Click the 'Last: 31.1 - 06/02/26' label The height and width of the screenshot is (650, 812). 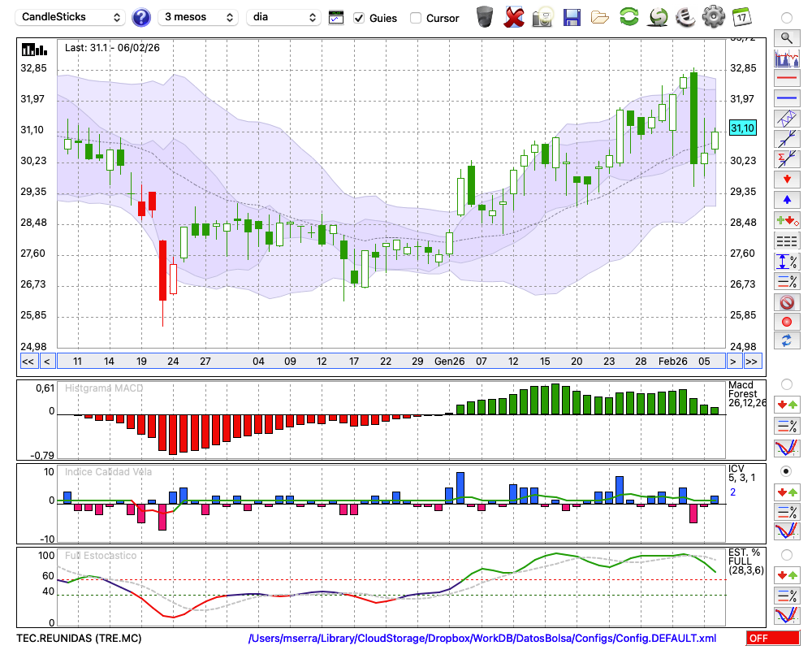tap(112, 48)
